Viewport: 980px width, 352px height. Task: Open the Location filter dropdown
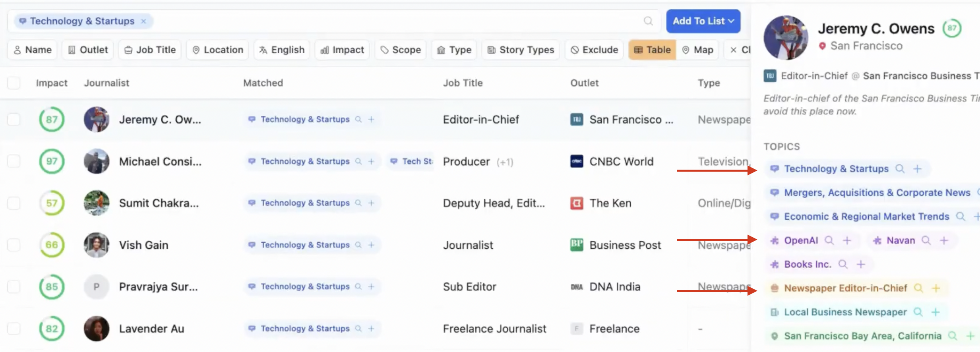point(218,50)
